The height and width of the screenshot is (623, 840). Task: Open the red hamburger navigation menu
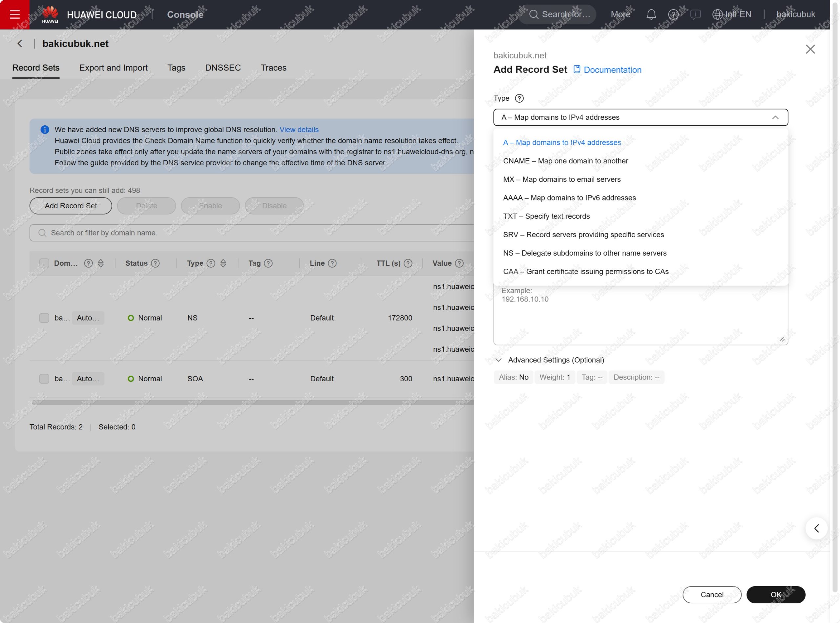(x=14, y=14)
